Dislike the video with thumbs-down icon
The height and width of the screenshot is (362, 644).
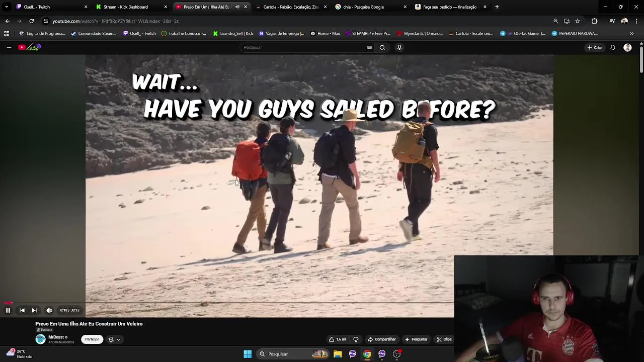click(356, 339)
